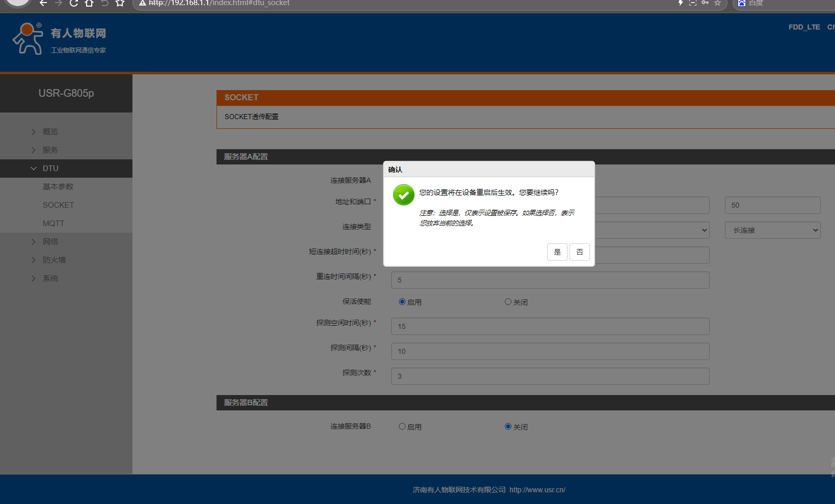Click the key icon in address bar
835x504 pixels.
pos(705,3)
